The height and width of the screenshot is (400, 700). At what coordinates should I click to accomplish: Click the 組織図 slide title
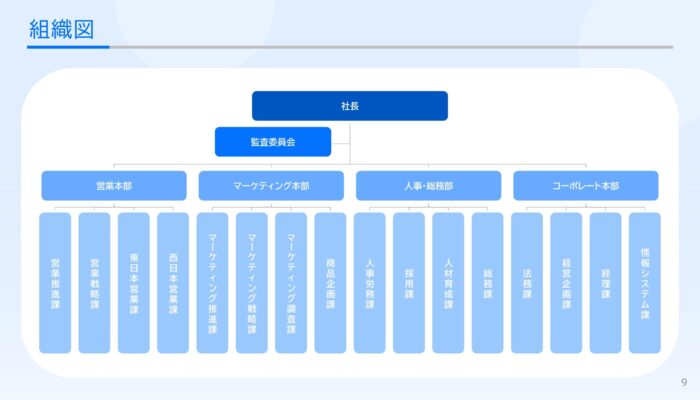pos(62,29)
